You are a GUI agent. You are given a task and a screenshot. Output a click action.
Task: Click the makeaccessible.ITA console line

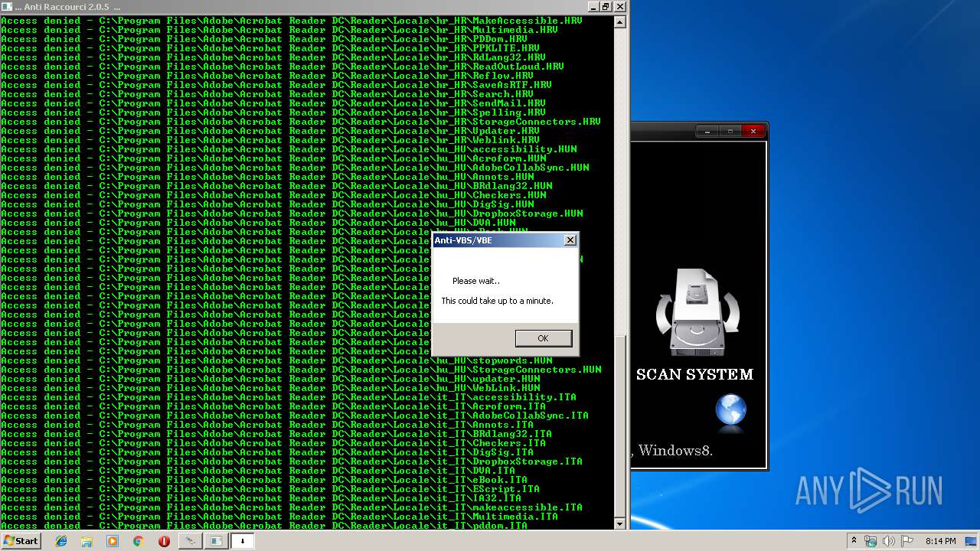[x=292, y=507]
